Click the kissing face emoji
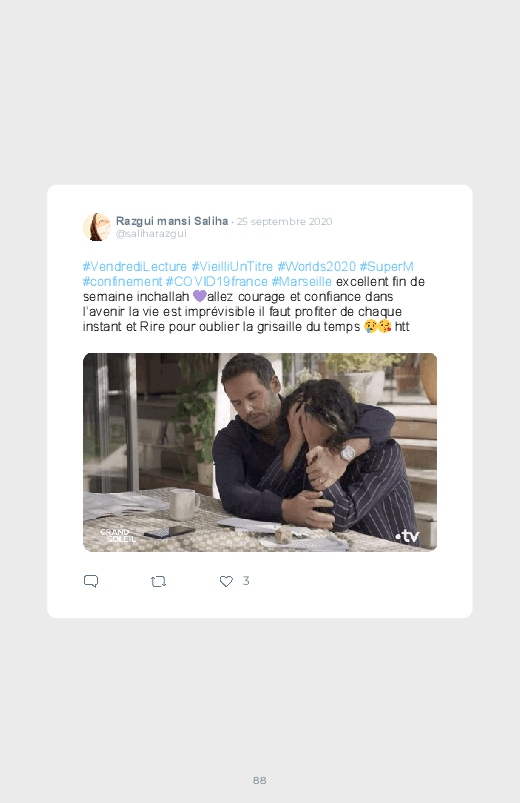520x803 pixels. coord(384,326)
